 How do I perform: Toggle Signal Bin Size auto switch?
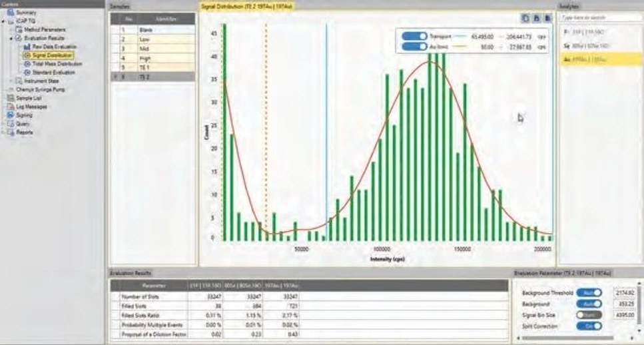click(x=589, y=315)
